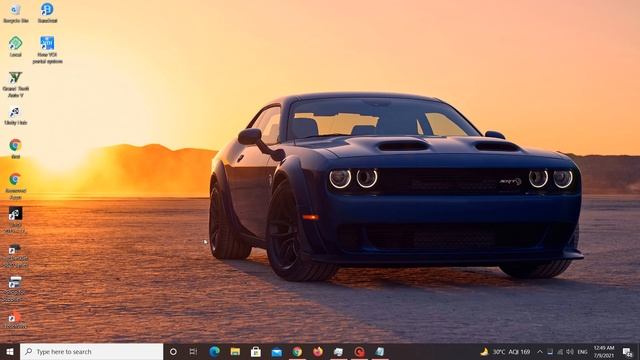The width and height of the screenshot is (640, 360).
Task: Open Task View on the taskbar
Action: [193, 351]
